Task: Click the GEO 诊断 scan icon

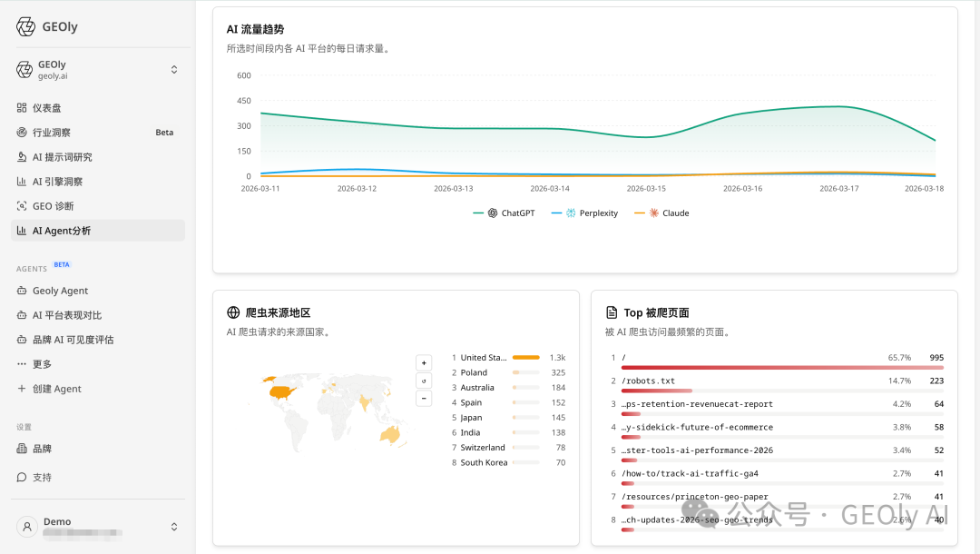Action: point(22,206)
